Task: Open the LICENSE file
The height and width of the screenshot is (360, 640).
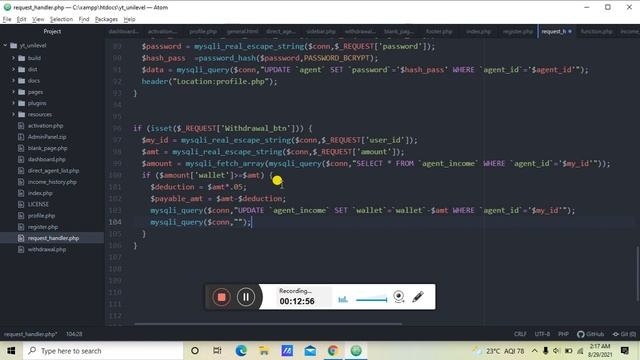Action: pyautogui.click(x=38, y=204)
